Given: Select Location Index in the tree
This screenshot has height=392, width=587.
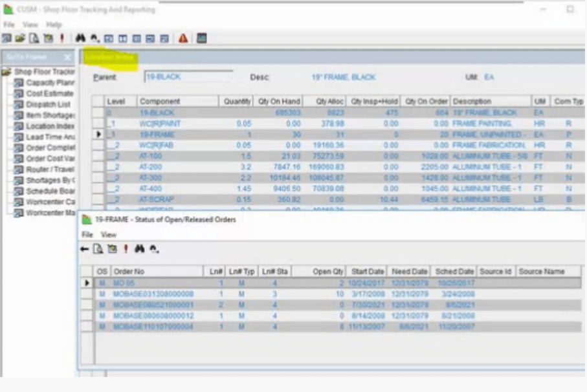Looking at the screenshot, I should point(50,126).
